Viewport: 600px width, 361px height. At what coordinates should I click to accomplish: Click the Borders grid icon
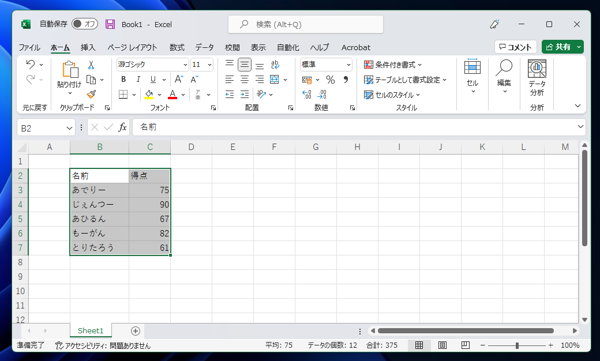(x=123, y=95)
